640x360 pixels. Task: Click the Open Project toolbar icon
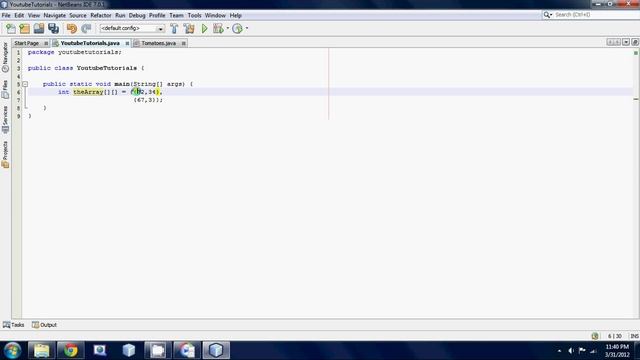(39, 29)
